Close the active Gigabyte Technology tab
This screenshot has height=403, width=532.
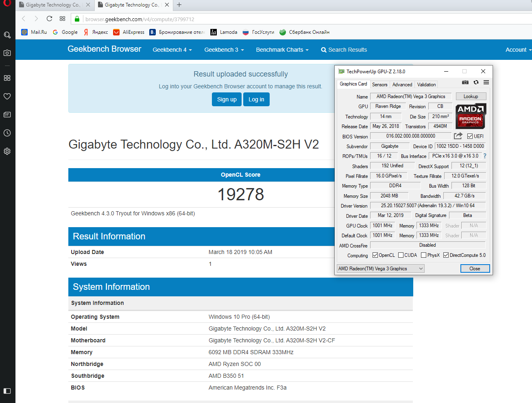pyautogui.click(x=167, y=5)
